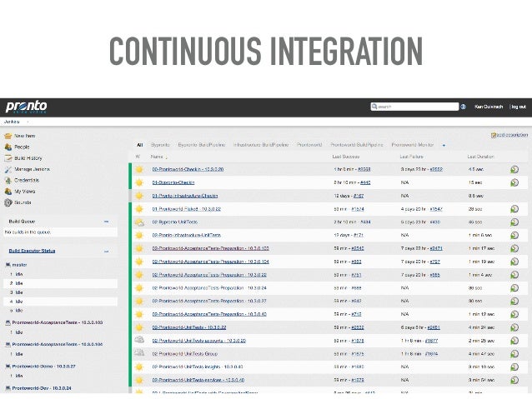Click the user name link in the header
This screenshot has width=532, height=399.
[x=489, y=107]
